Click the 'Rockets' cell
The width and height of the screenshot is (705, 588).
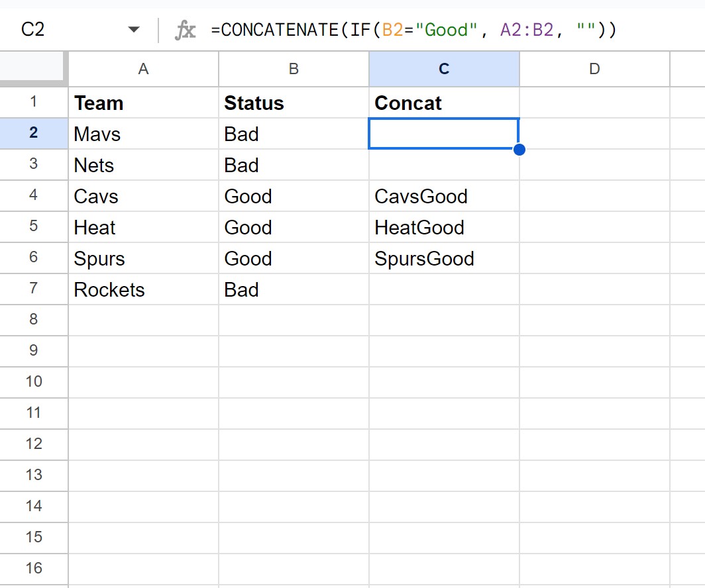[143, 289]
